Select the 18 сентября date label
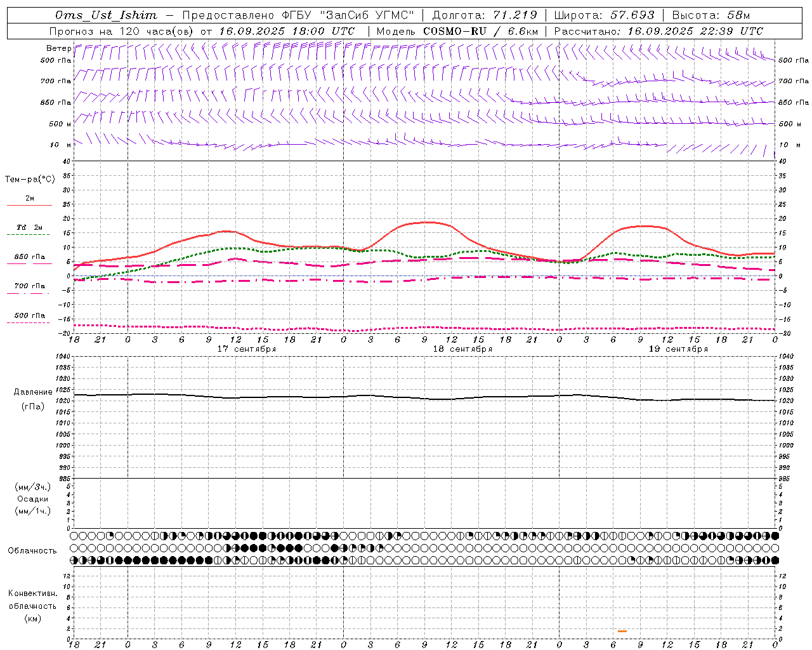The width and height of the screenshot is (812, 650). [462, 349]
